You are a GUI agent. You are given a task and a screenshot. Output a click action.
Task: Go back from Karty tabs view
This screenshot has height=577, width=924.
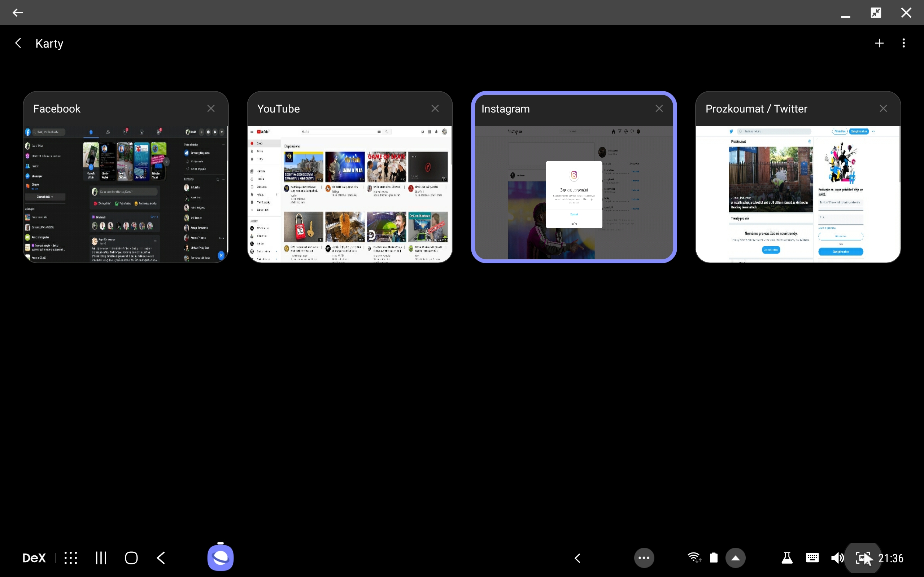tap(18, 43)
